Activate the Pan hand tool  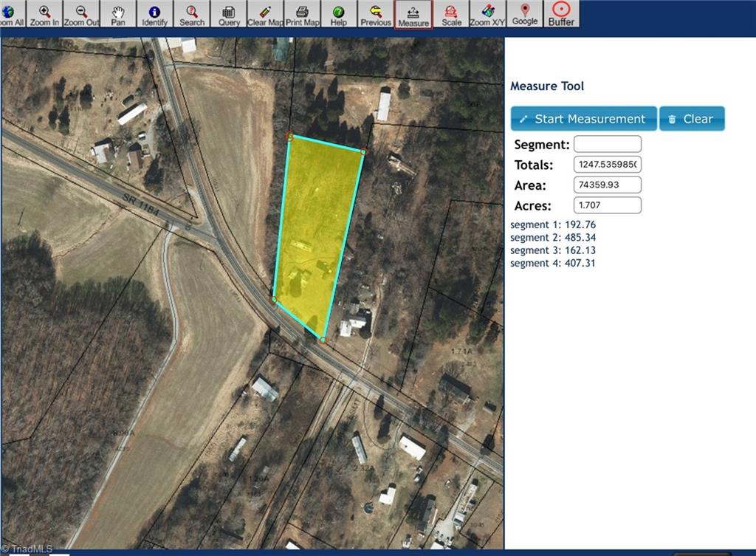coord(118,15)
